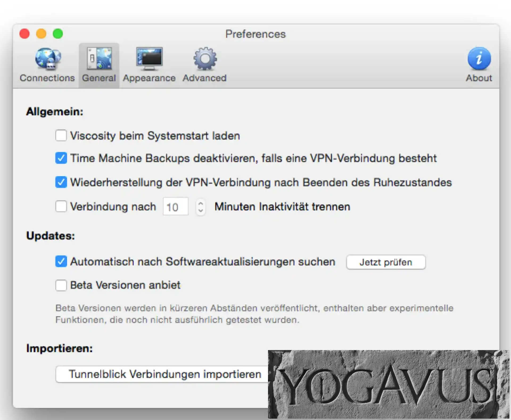
Task: Enable Verbindung nach Inaktivität trennen checkbox
Action: [x=61, y=206]
